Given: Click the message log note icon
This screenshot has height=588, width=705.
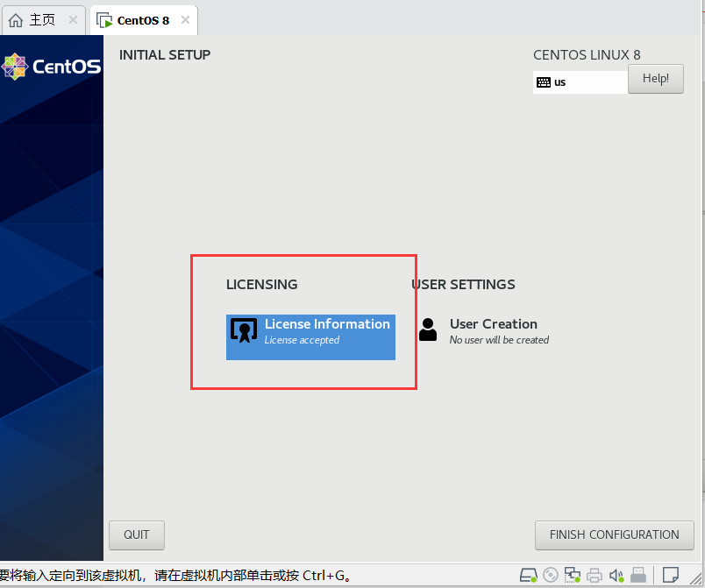Looking at the screenshot, I should [671, 575].
